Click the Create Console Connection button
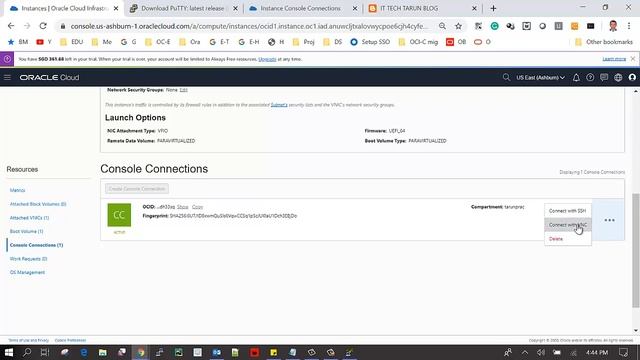The width and height of the screenshot is (640, 360). 137,189
